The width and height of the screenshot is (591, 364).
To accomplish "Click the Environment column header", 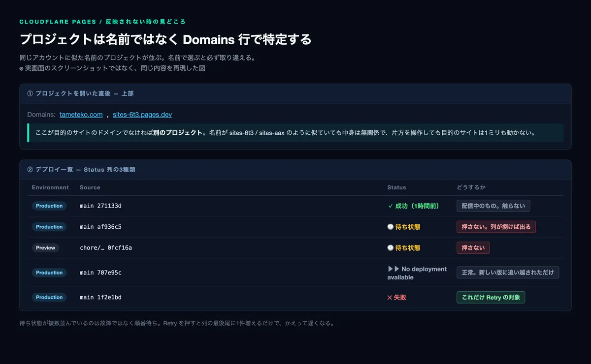I will click(x=50, y=187).
